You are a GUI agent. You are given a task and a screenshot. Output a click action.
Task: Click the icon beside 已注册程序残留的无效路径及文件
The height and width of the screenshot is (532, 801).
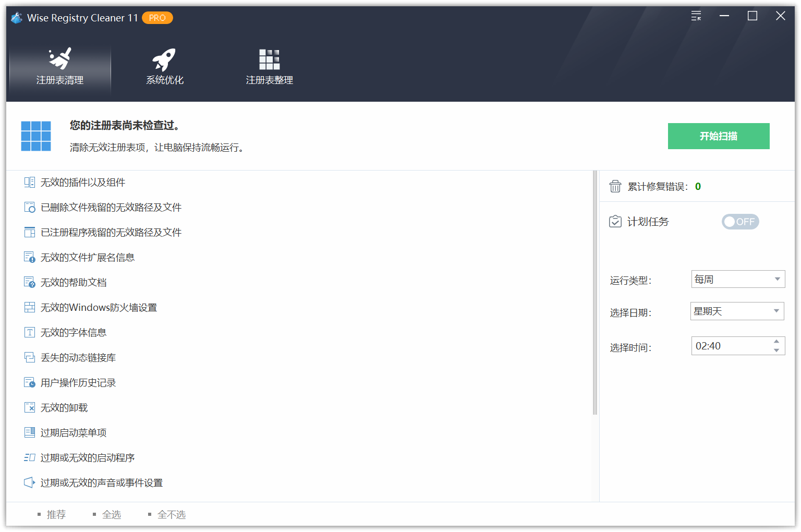click(x=30, y=233)
